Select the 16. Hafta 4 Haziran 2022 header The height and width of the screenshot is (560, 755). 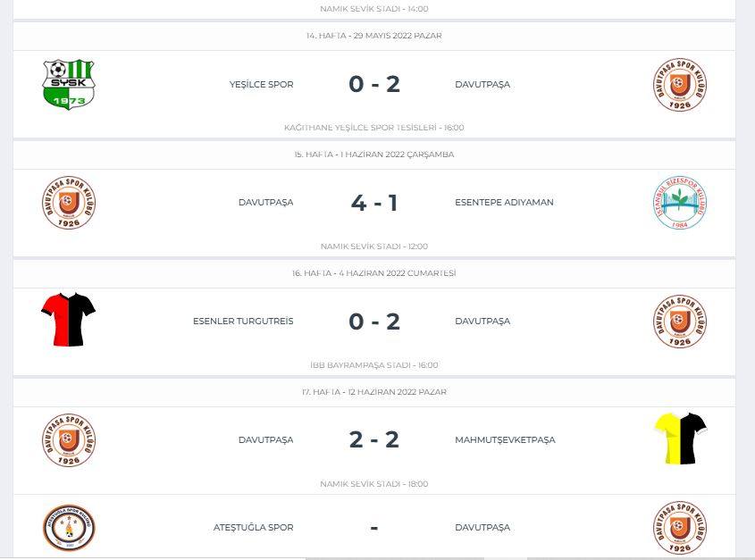pos(374,273)
